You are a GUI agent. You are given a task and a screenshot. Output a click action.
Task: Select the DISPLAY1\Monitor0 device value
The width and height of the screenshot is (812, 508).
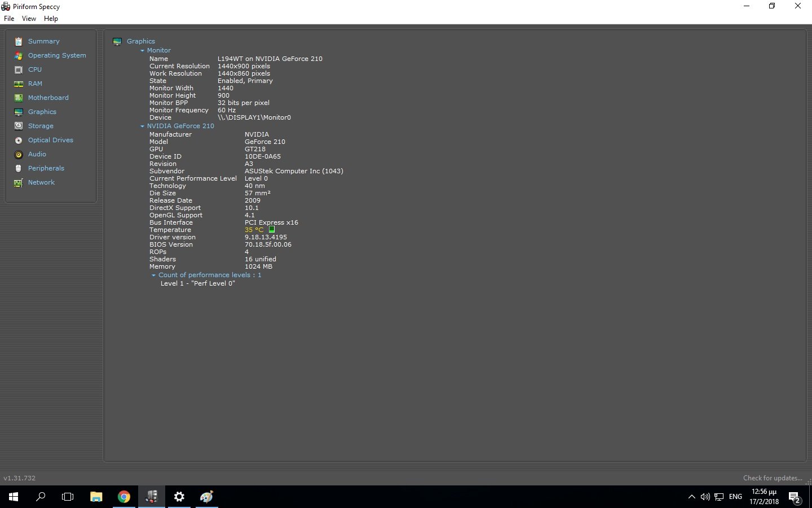(x=254, y=117)
